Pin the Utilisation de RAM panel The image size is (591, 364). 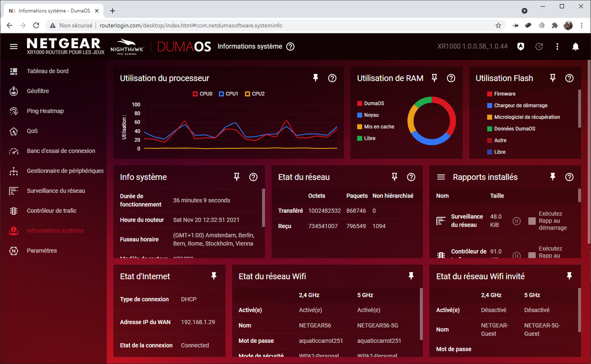(434, 78)
